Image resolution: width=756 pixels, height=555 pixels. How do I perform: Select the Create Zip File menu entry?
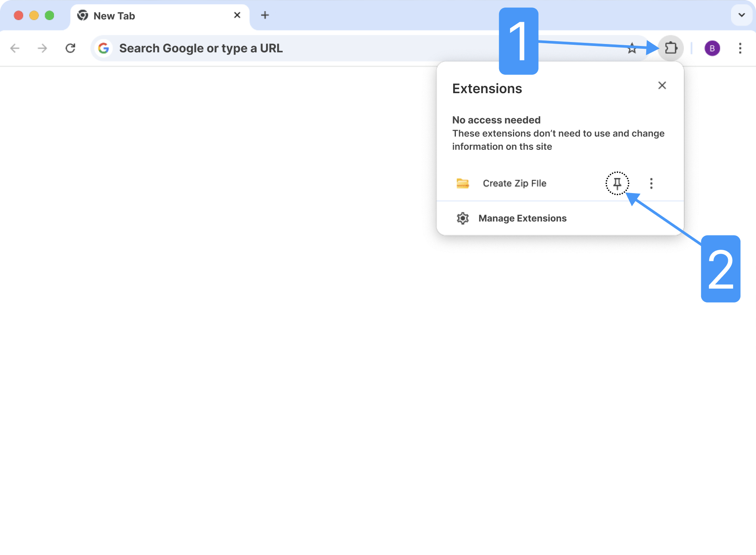(x=514, y=183)
